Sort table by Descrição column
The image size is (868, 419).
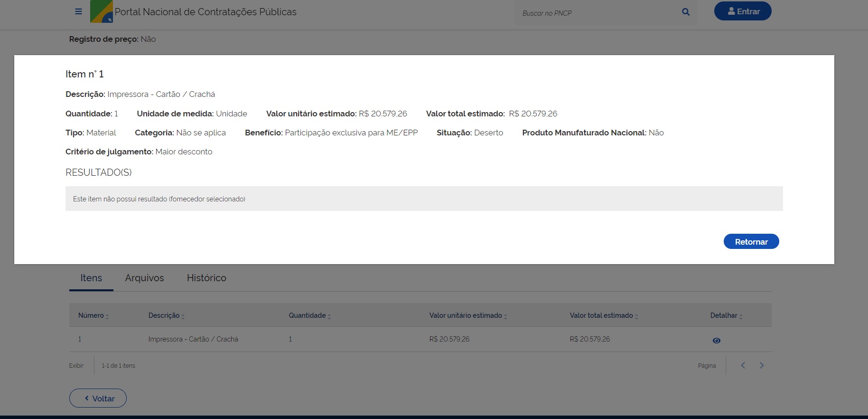point(166,315)
